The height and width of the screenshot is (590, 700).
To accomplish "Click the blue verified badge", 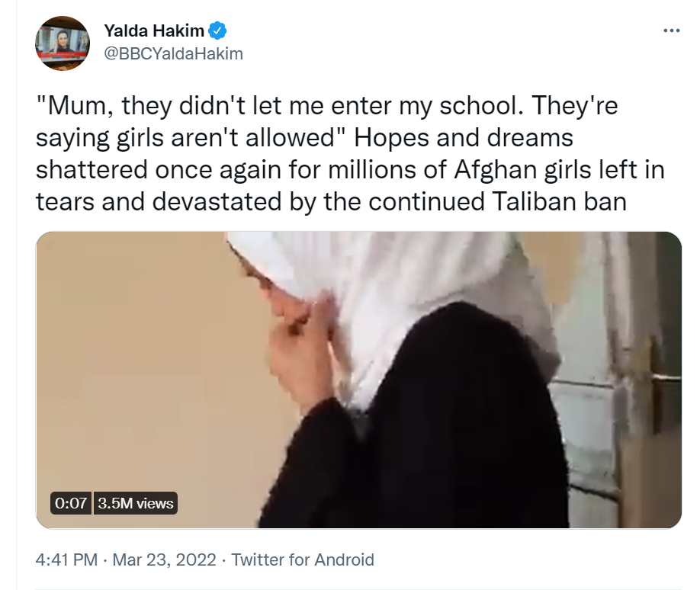I will point(218,31).
